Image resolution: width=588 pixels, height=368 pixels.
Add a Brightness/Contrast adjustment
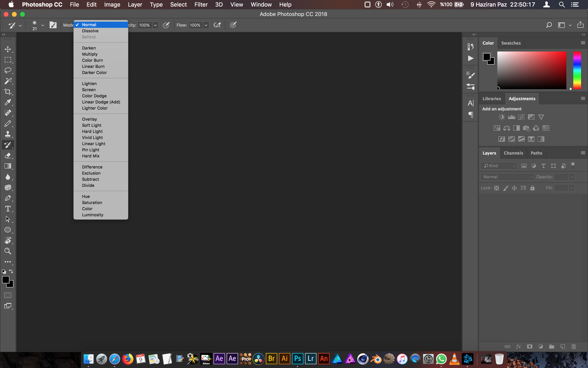[x=501, y=117]
